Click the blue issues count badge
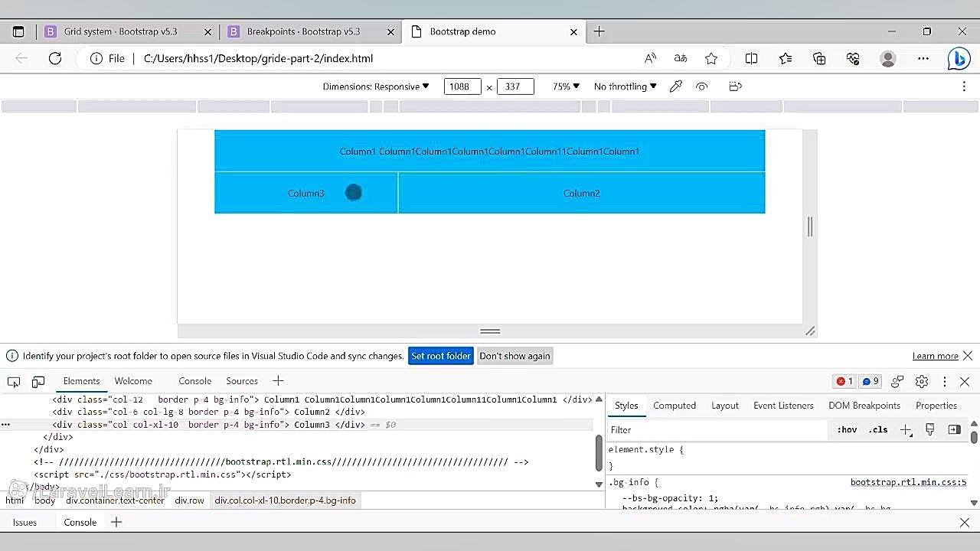 coord(871,381)
